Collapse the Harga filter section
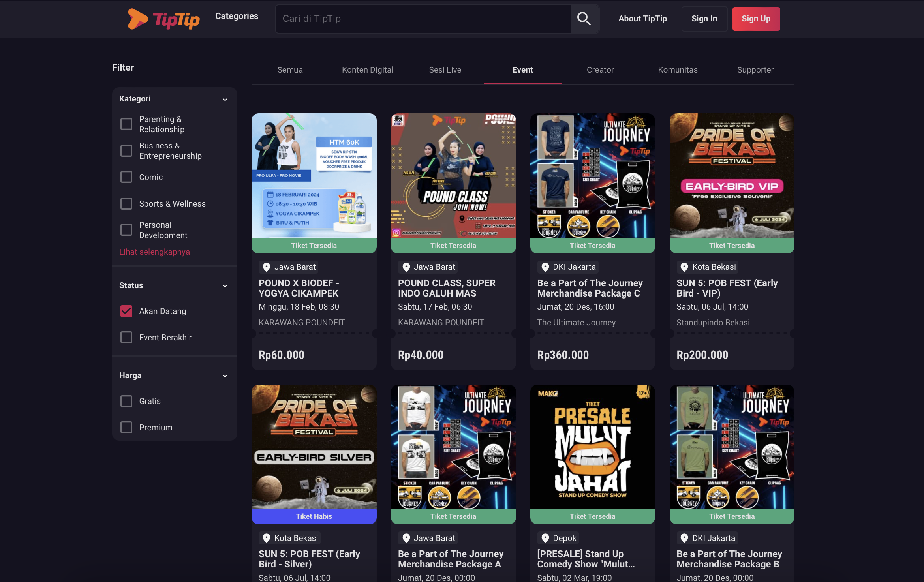The width and height of the screenshot is (924, 582). click(x=225, y=376)
